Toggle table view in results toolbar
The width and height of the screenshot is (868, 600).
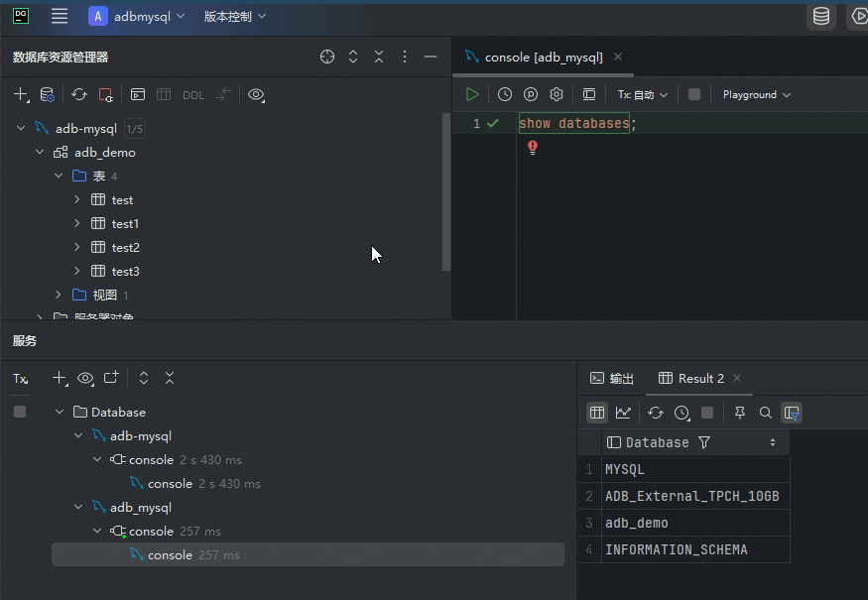[597, 413]
